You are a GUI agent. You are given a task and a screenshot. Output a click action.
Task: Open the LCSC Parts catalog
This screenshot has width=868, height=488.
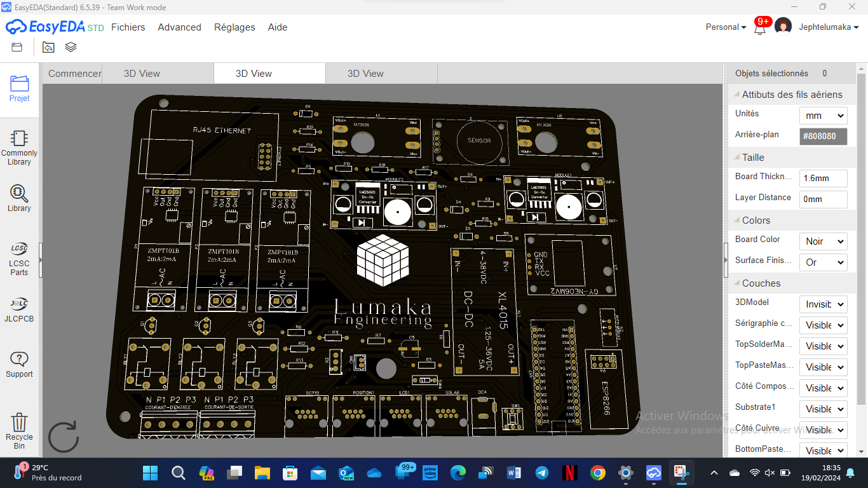point(19,258)
